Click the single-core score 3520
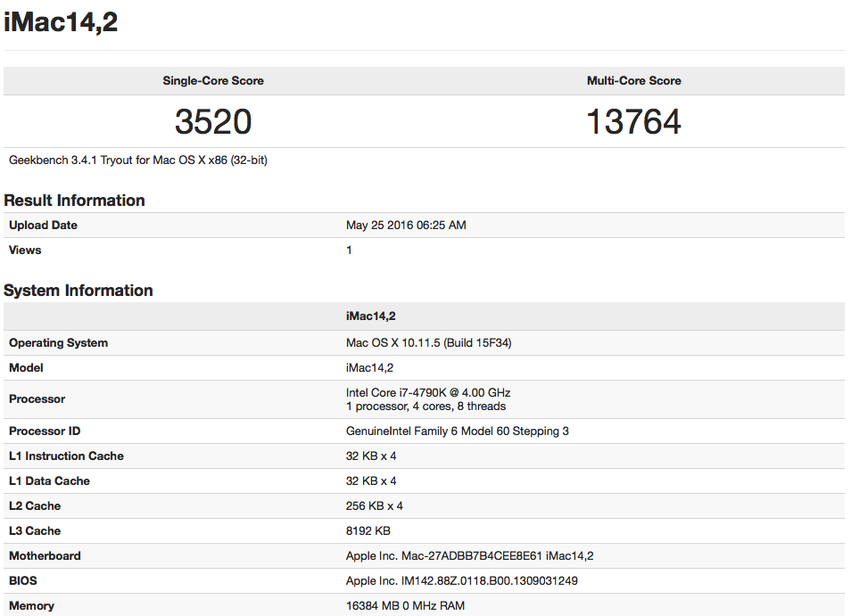This screenshot has height=616, width=851. [x=213, y=121]
